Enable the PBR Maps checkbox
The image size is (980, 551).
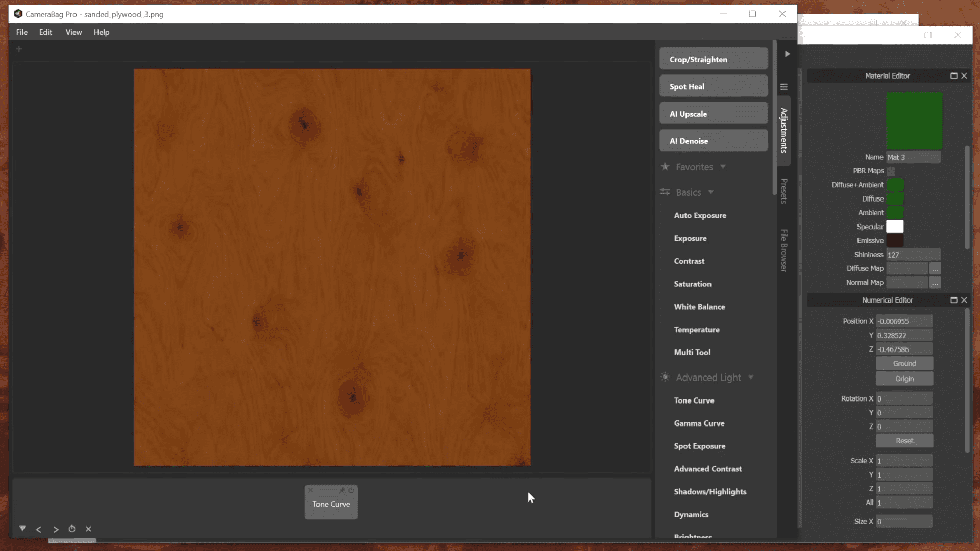(x=892, y=171)
